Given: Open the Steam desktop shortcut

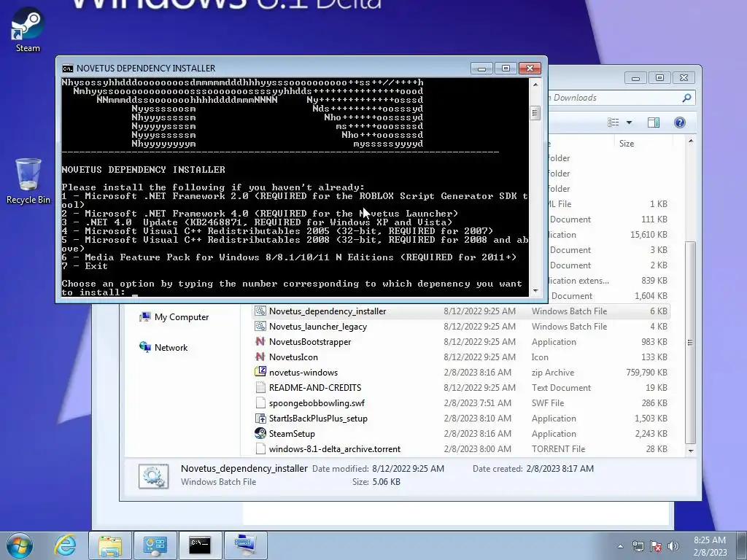Looking at the screenshot, I should pyautogui.click(x=28, y=29).
